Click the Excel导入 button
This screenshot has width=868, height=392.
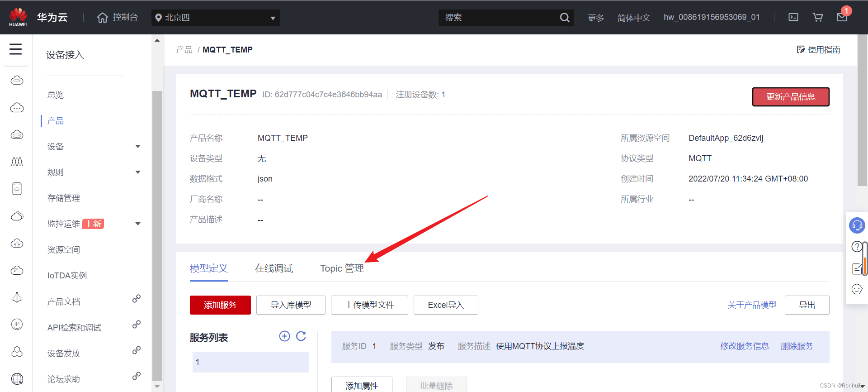[446, 305]
